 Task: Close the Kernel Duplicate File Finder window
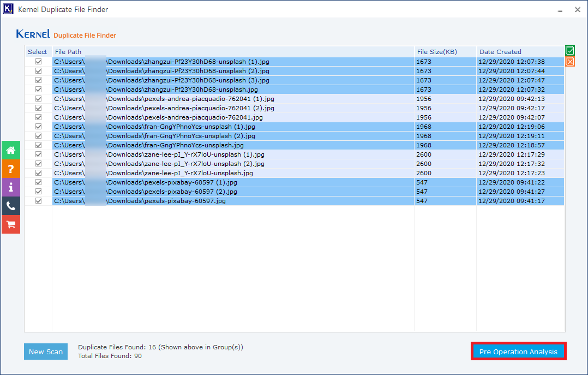pyautogui.click(x=578, y=10)
